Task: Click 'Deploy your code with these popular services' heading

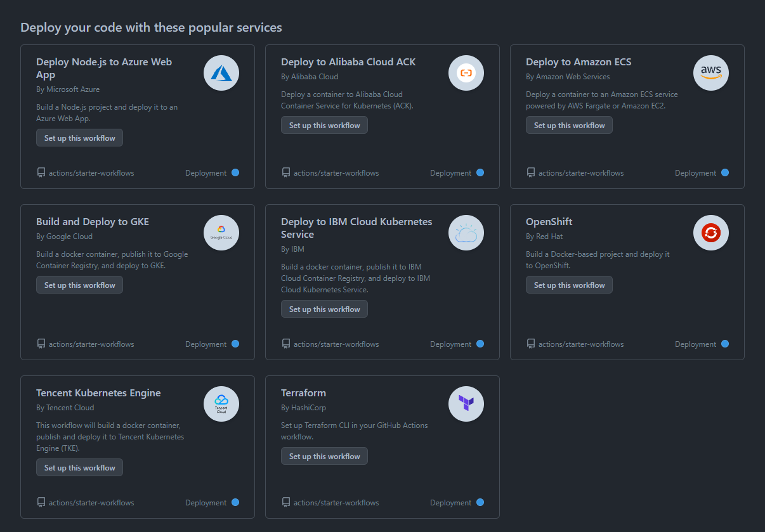Action: (151, 28)
